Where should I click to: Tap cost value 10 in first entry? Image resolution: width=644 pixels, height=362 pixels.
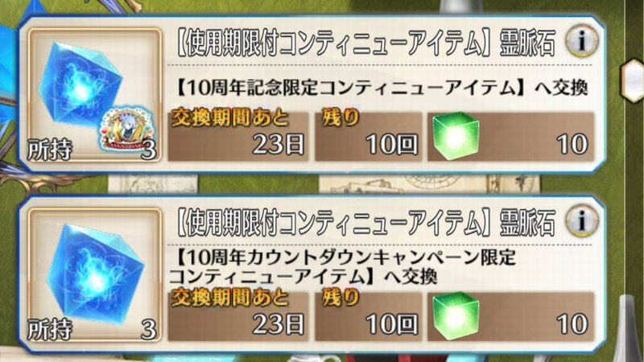point(572,145)
